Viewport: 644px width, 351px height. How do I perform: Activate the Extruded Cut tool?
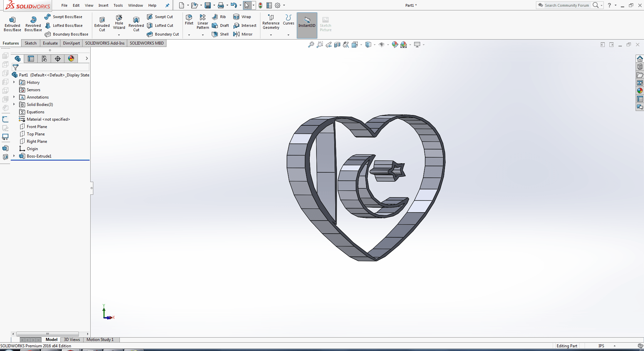102,24
